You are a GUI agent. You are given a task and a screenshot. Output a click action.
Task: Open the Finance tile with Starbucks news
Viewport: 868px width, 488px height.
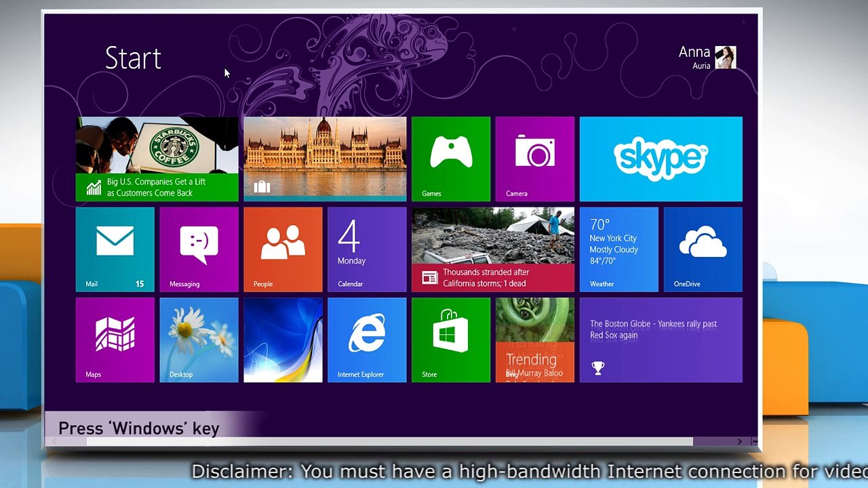[x=157, y=159]
